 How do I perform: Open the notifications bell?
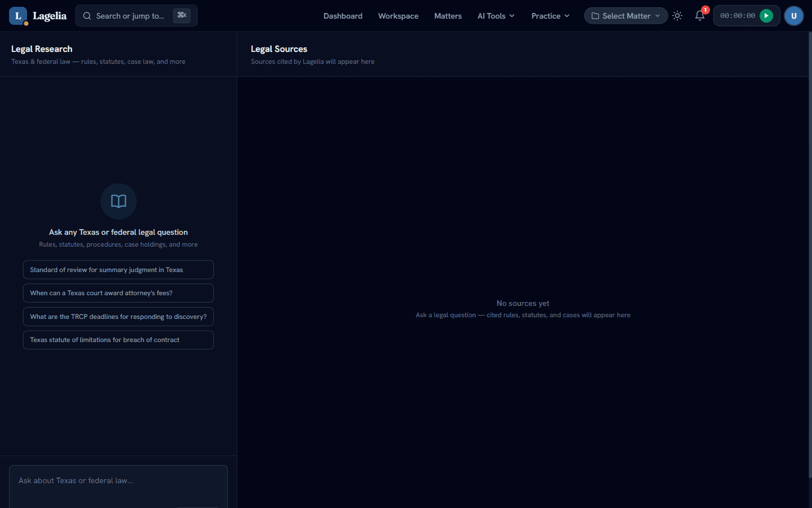pos(700,16)
